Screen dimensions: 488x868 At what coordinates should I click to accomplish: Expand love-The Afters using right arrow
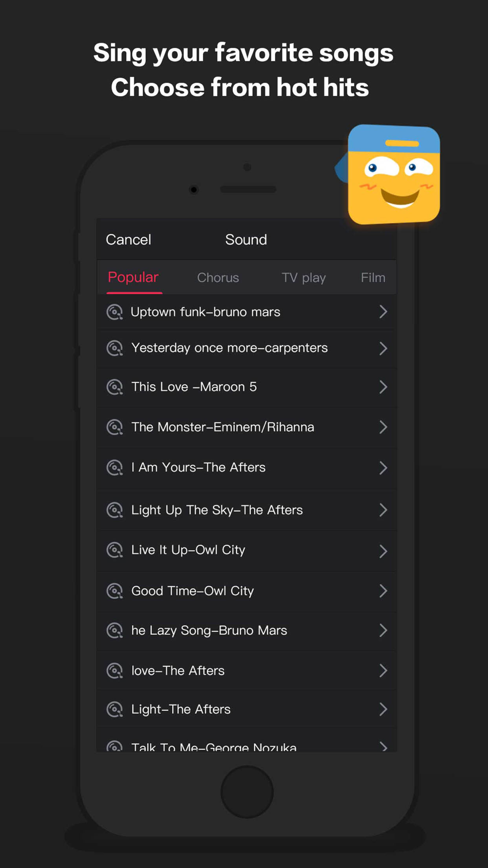click(383, 671)
